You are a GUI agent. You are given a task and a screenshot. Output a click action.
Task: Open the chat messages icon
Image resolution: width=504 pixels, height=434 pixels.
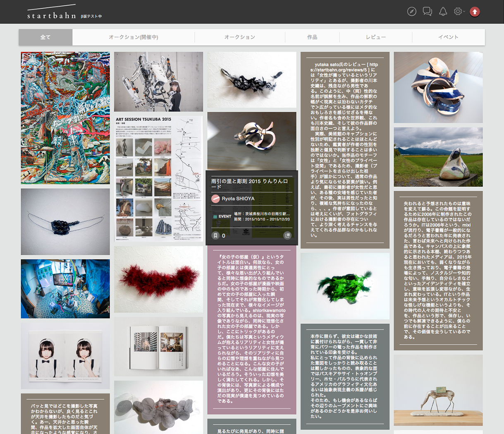[427, 12]
